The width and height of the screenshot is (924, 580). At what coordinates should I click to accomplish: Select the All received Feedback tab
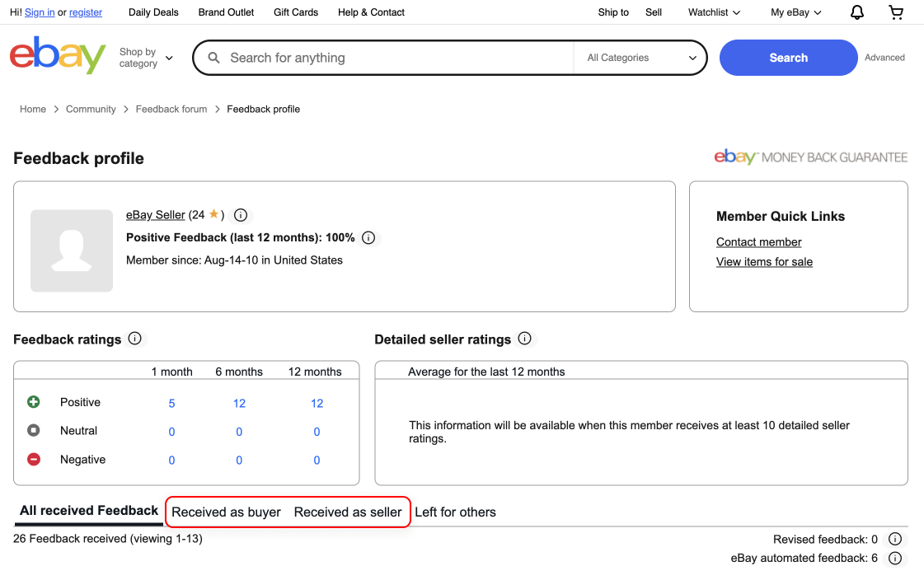[89, 511]
